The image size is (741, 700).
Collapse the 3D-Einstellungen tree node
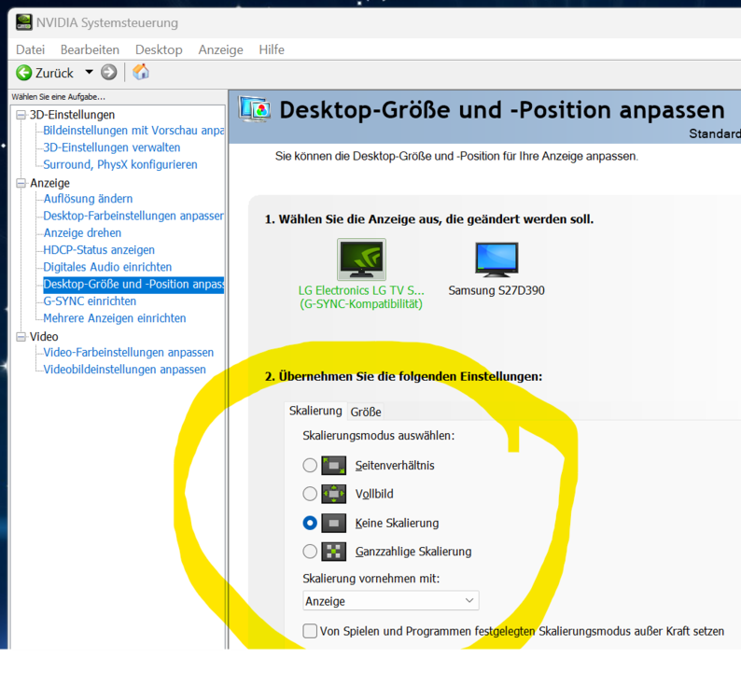[x=21, y=115]
